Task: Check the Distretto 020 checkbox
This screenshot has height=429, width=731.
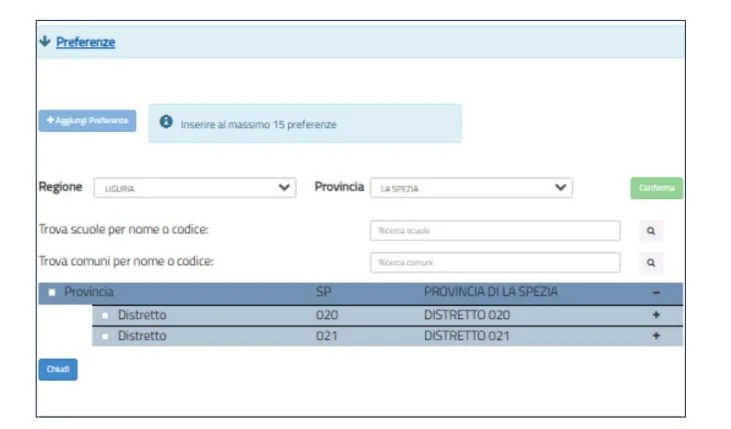Action: pos(105,315)
